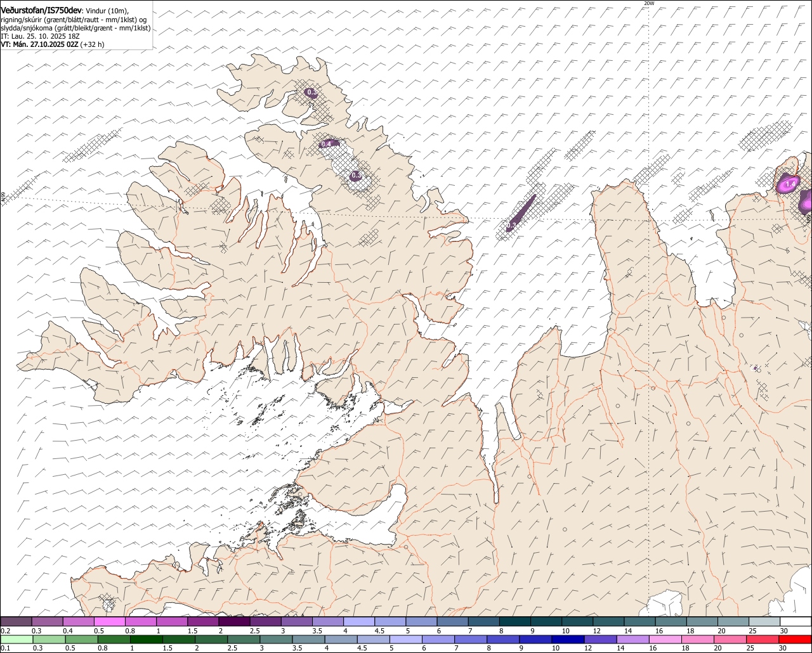Click the 'slydda/snjókoma' legend description line
The height and width of the screenshot is (653, 812).
[75, 28]
